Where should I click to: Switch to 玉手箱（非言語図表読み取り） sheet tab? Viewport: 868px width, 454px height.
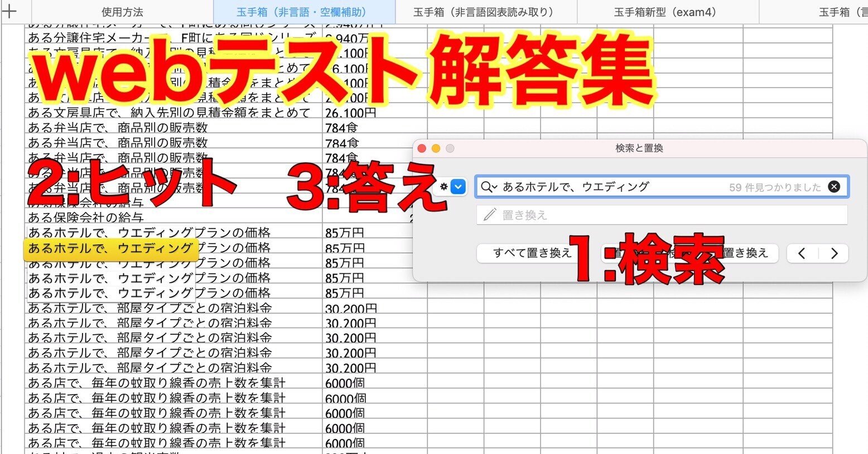click(485, 12)
